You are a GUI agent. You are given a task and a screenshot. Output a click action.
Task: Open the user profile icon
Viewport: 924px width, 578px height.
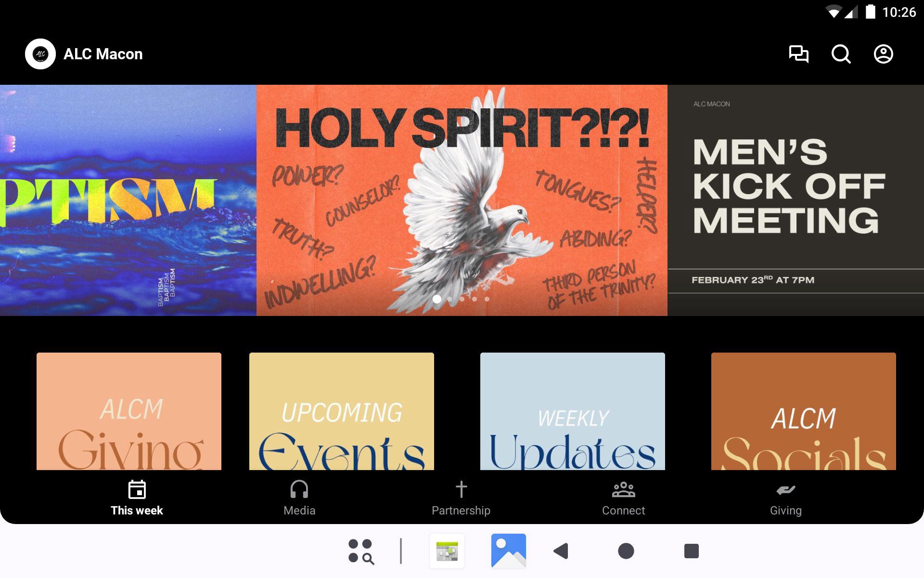point(883,54)
